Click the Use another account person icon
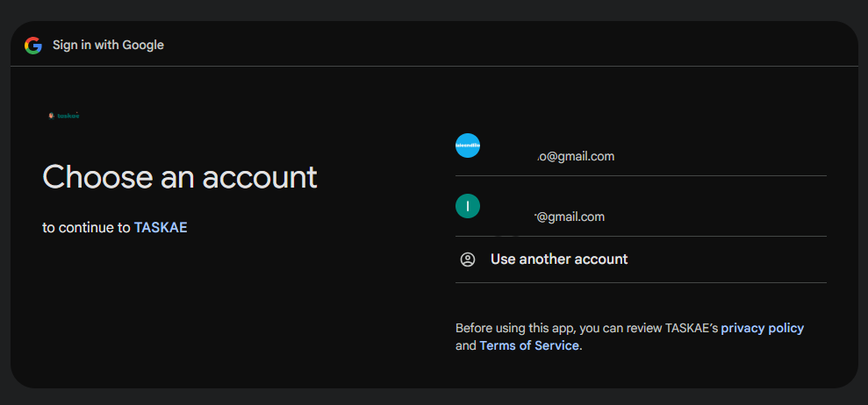Image resolution: width=868 pixels, height=405 pixels. click(x=468, y=259)
